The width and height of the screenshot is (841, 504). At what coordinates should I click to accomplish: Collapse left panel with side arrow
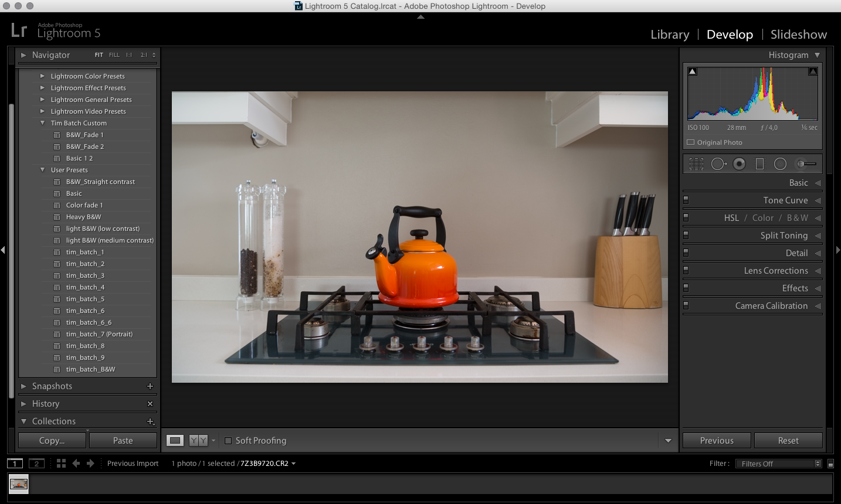pyautogui.click(x=3, y=250)
